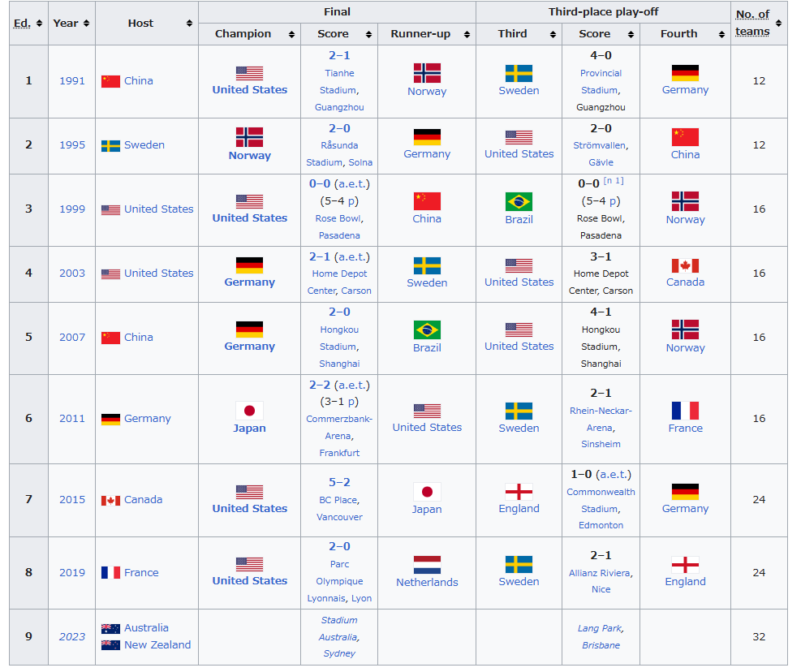The image size is (801, 672).
Task: Click China flag in 1999 runner-up cell
Action: [x=427, y=201]
